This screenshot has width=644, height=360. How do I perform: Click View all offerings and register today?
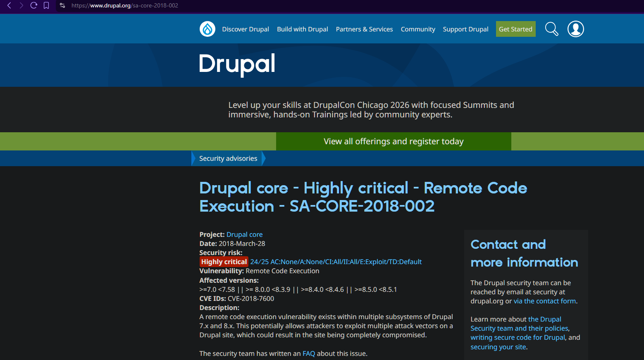[394, 141]
